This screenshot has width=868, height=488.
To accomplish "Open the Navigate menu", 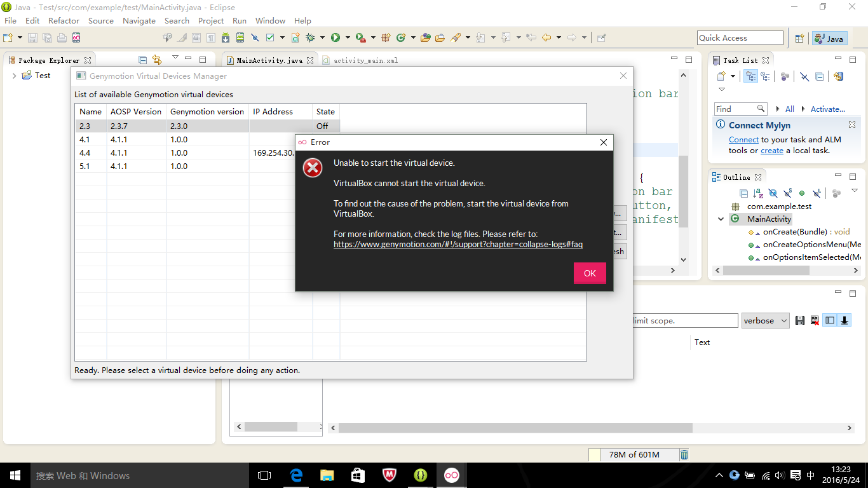I will [139, 20].
